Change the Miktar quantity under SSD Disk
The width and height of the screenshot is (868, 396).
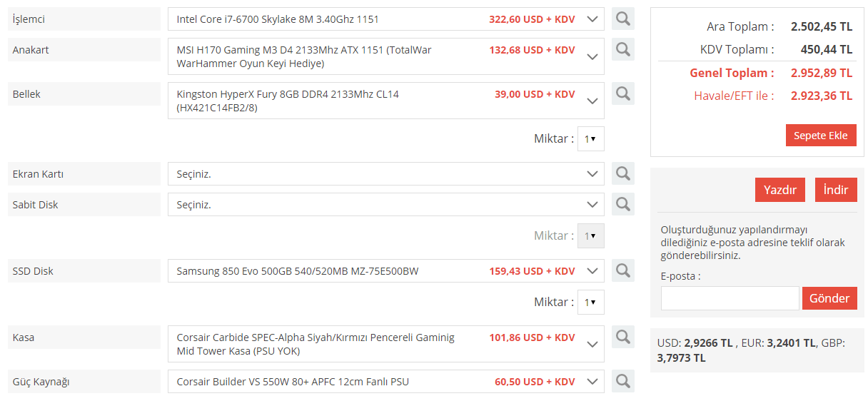pos(590,303)
